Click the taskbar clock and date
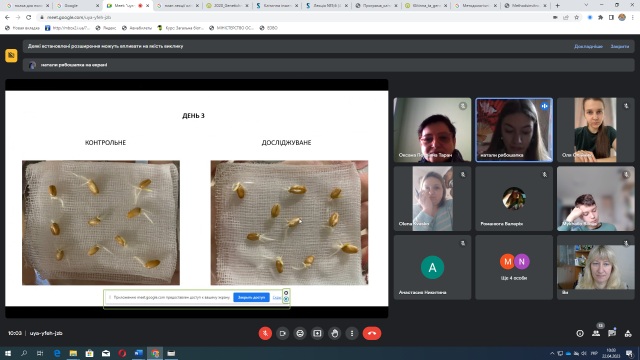Viewport: 640px width, 360px height. (611, 353)
